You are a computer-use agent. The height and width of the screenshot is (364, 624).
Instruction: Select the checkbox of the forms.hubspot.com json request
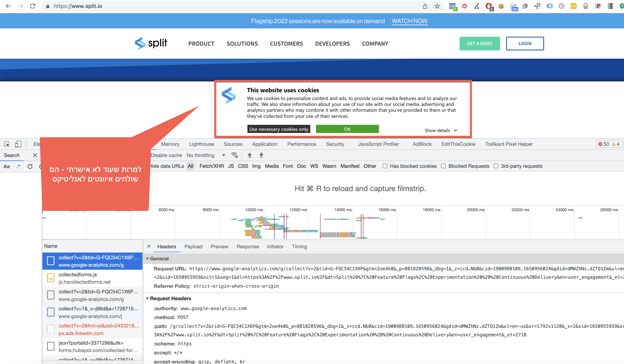point(51,346)
